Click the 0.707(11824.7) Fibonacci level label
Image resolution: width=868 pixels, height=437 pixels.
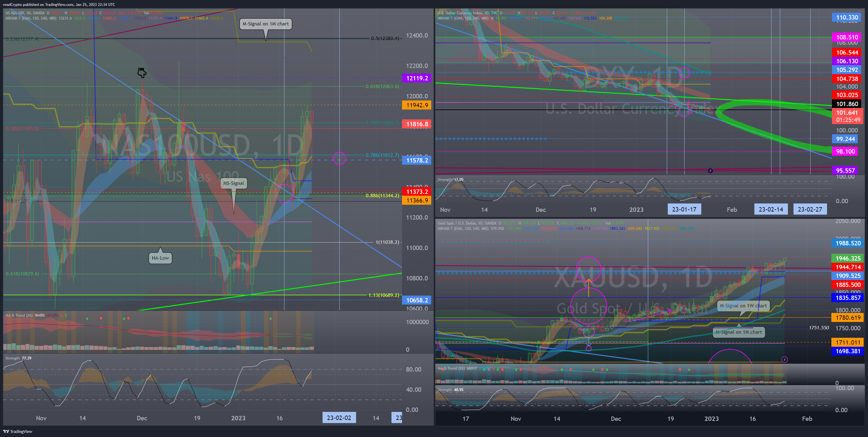382,123
